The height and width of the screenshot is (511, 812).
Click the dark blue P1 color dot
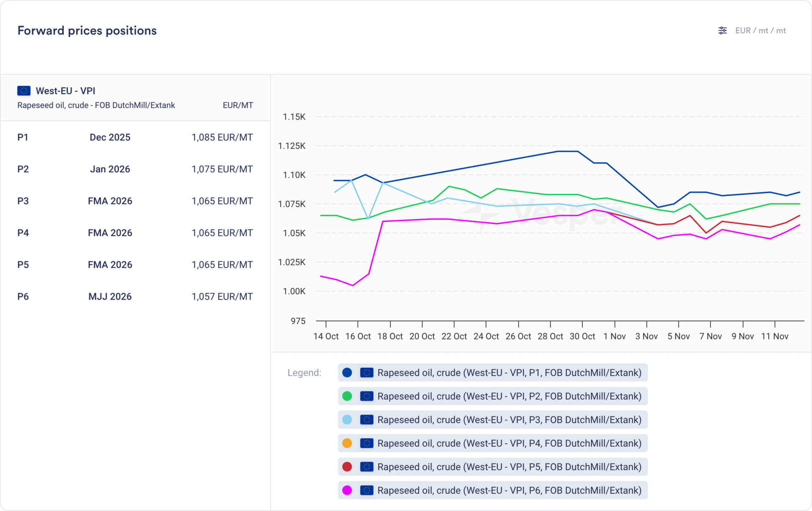347,373
